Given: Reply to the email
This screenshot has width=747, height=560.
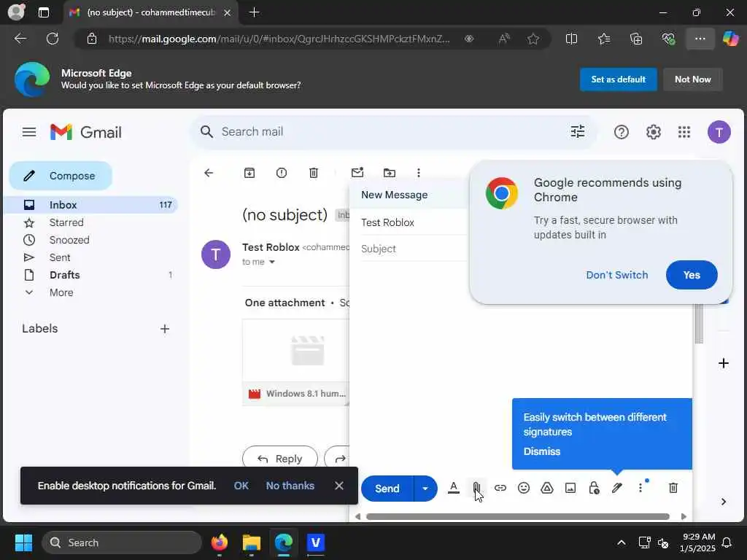Looking at the screenshot, I should click(x=280, y=459).
